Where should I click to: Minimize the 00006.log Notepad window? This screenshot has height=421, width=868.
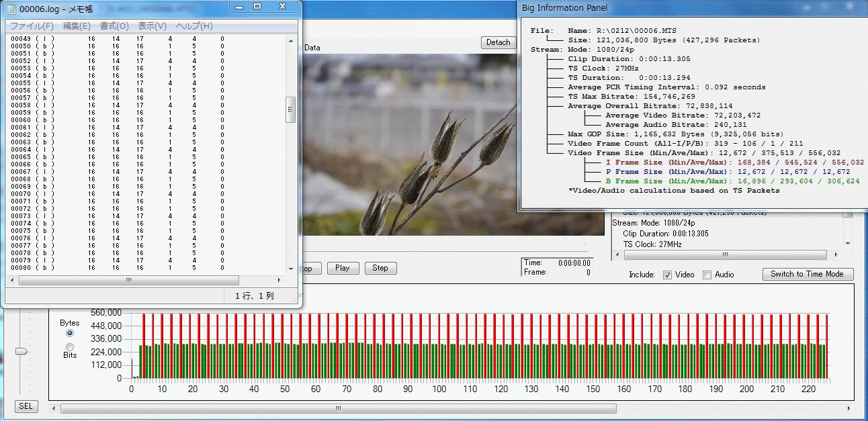coord(240,6)
